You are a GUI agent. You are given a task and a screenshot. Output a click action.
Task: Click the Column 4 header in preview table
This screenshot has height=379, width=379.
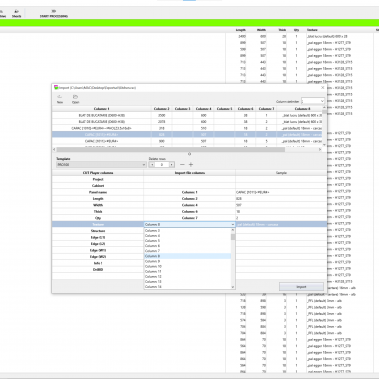tap(203, 109)
